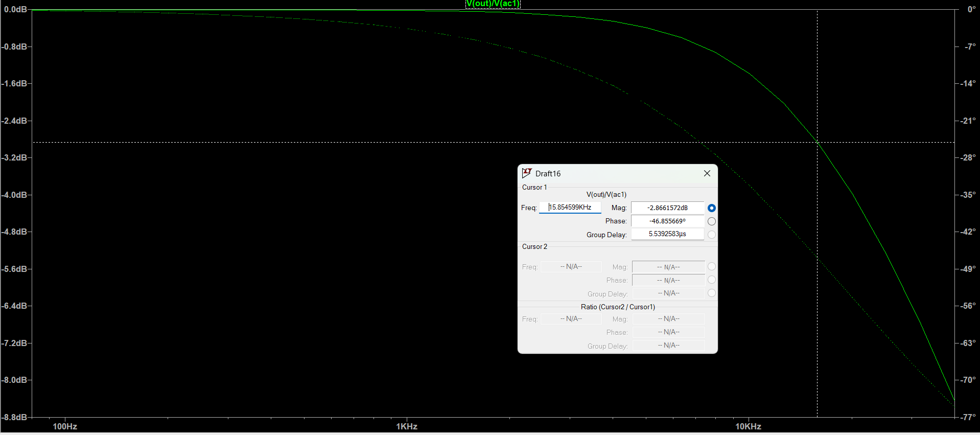Viewport: 980px width, 435px height.
Task: Click the frequency axis at 1KHz
Action: (407, 426)
